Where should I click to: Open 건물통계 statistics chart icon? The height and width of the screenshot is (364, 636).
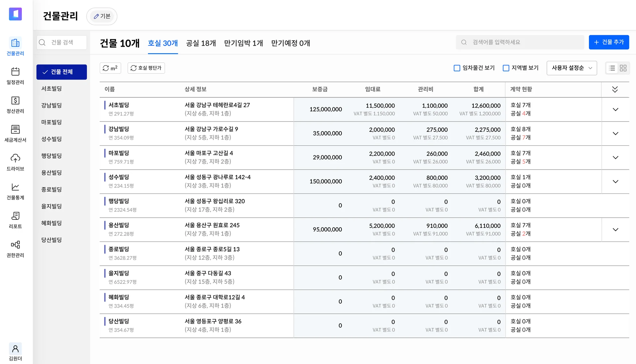[15, 191]
